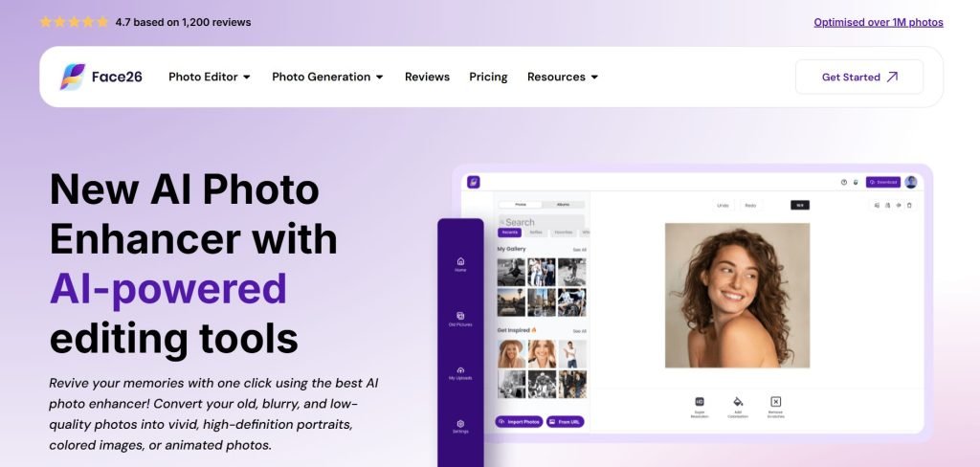
Task: Go to the Reviews menu item
Action: pyautogui.click(x=427, y=77)
